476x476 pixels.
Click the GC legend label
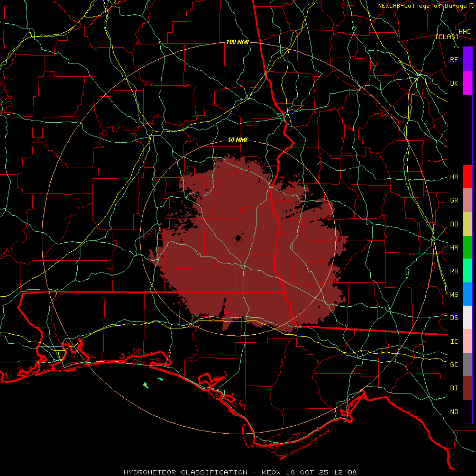pyautogui.click(x=454, y=365)
